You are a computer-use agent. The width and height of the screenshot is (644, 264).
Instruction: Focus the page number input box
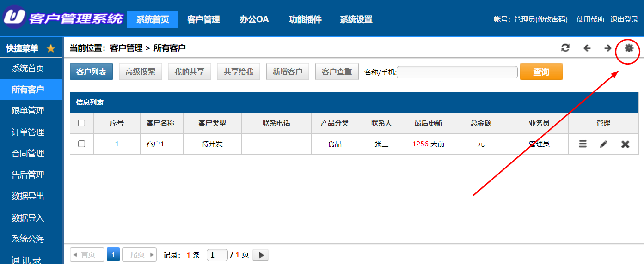(217, 255)
